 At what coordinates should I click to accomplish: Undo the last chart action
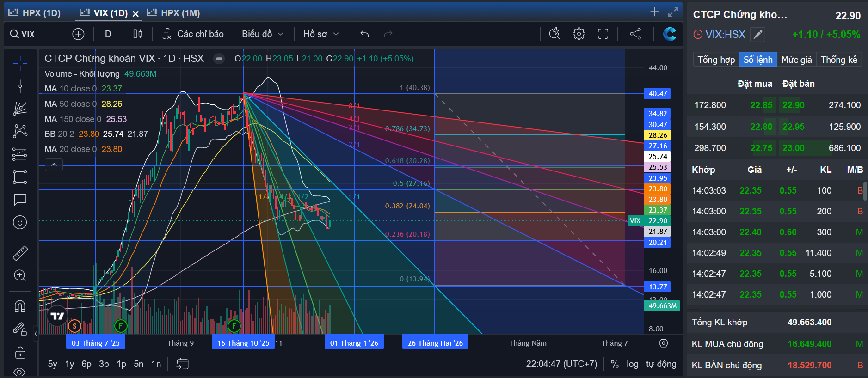click(364, 34)
